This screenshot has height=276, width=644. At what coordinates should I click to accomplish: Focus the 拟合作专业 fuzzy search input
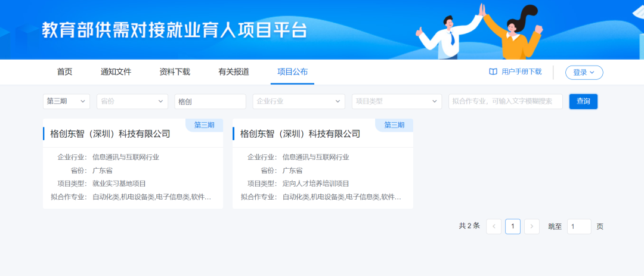click(x=505, y=101)
